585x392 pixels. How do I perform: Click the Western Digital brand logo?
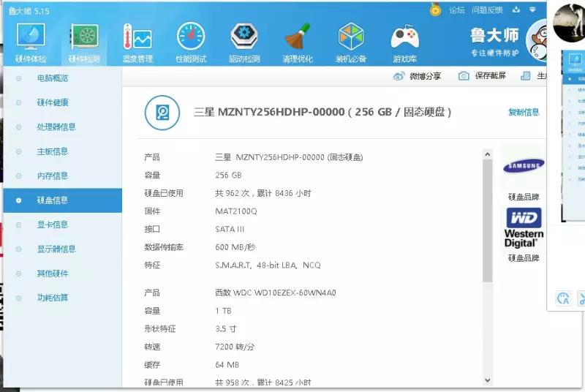tap(524, 227)
